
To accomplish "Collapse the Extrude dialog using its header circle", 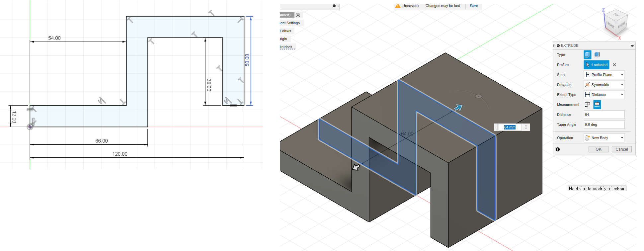I will (x=558, y=46).
